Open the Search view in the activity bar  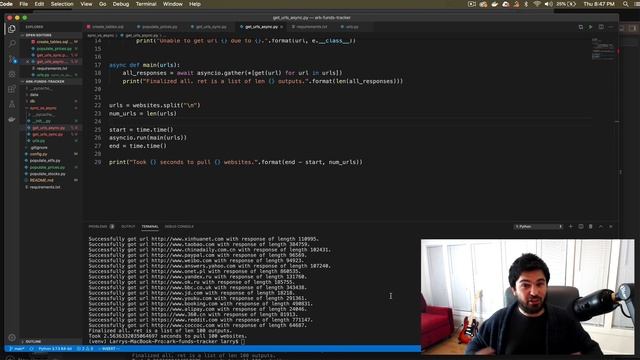[x=12, y=44]
